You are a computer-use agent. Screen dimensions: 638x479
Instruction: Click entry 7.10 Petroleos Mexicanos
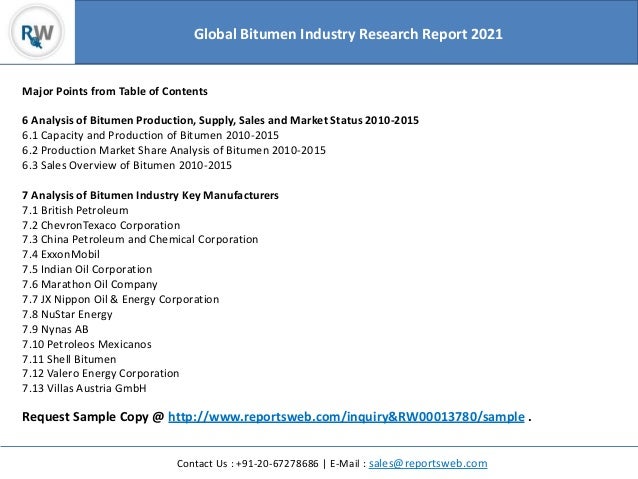coord(87,344)
